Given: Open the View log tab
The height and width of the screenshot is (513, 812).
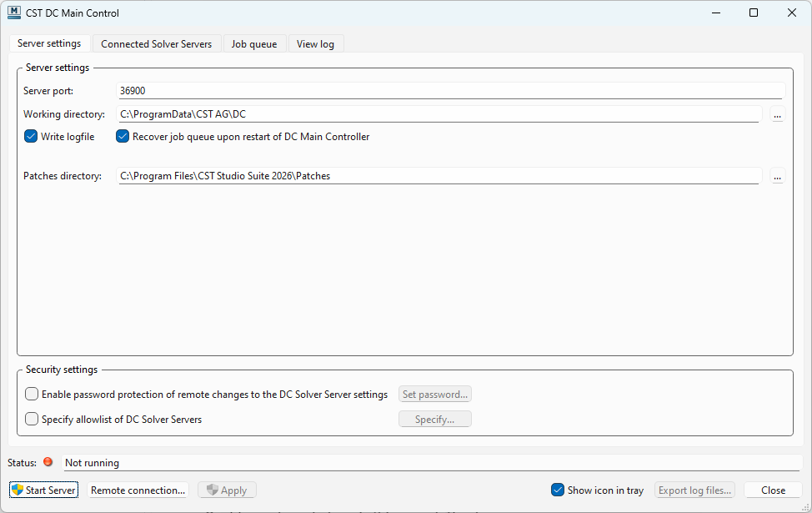Looking at the screenshot, I should [x=315, y=44].
